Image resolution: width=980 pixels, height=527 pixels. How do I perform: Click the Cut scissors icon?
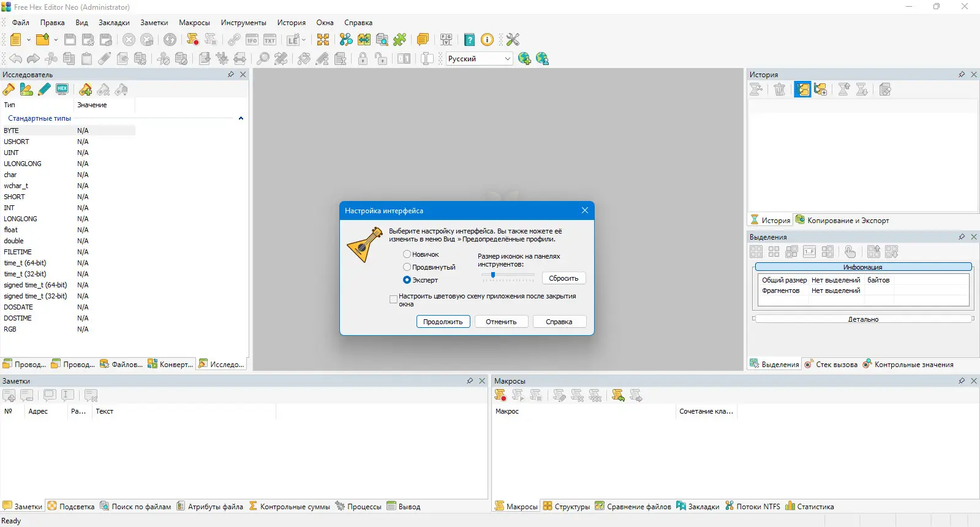(x=51, y=58)
